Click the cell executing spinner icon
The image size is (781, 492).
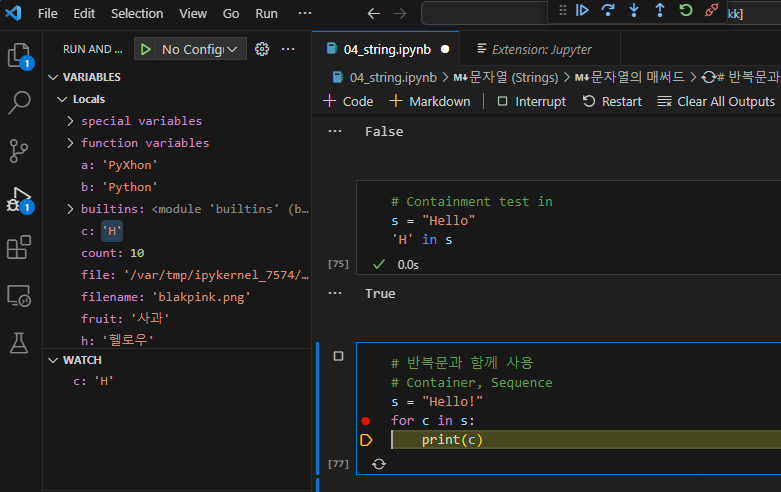pos(379,464)
